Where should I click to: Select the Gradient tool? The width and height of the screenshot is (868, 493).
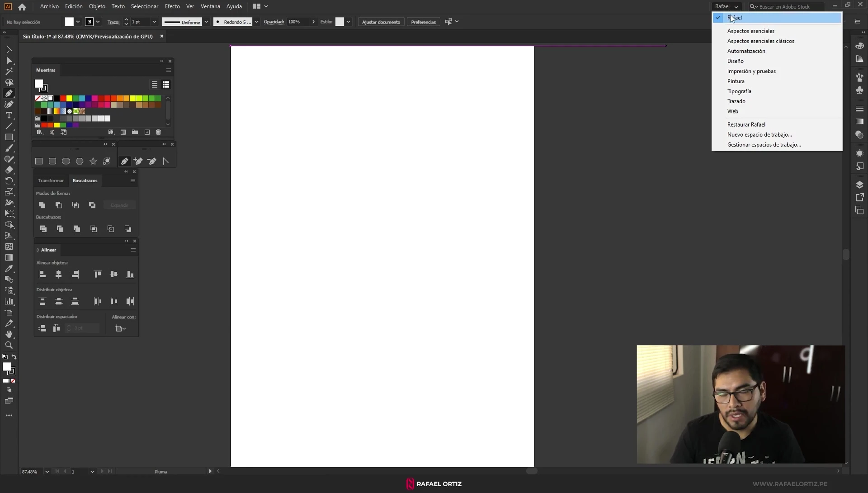pos(9,258)
